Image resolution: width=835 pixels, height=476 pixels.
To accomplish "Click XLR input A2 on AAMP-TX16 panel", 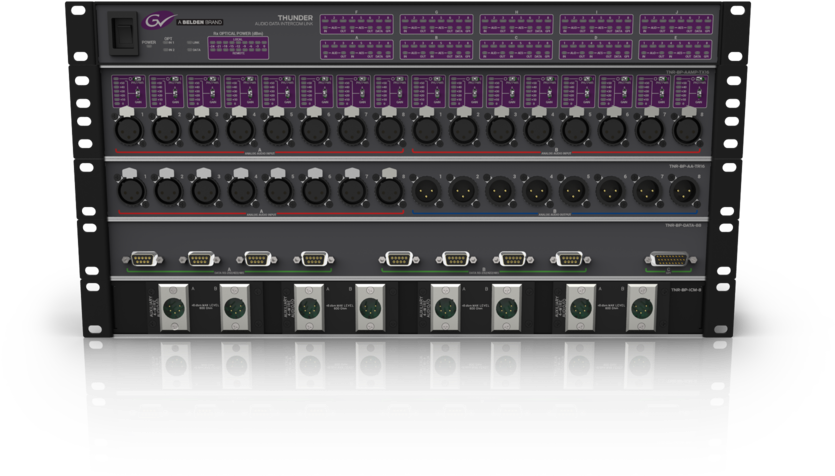I will (166, 129).
